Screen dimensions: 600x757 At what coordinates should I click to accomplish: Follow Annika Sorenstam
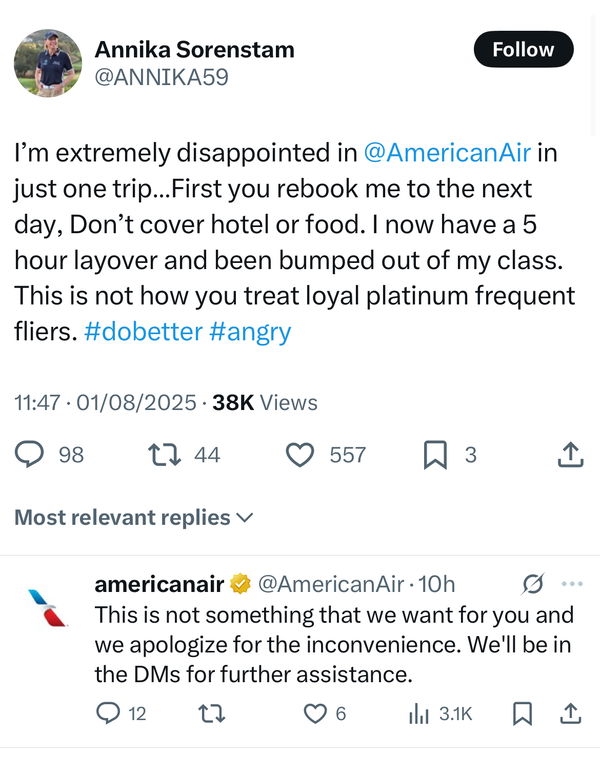point(523,49)
